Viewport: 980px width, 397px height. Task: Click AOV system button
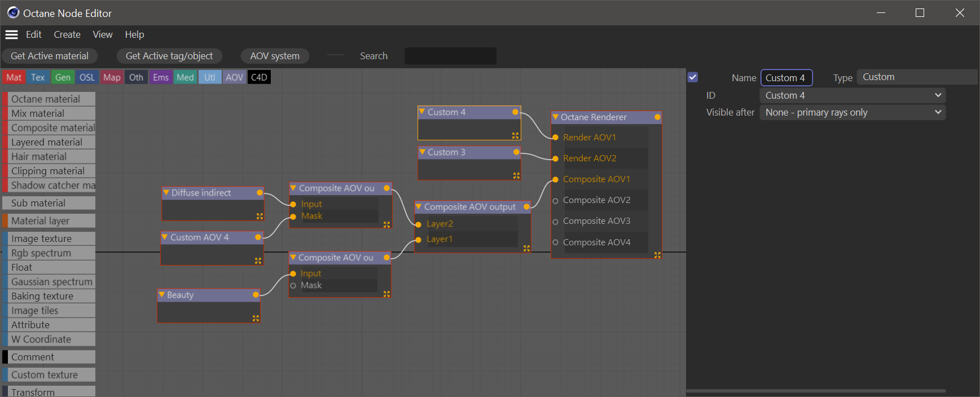click(x=275, y=56)
